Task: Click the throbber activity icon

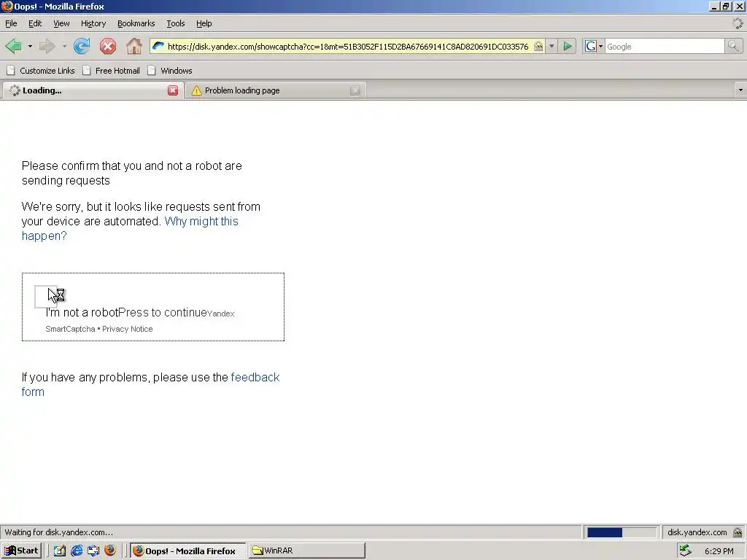Action: click(x=738, y=23)
